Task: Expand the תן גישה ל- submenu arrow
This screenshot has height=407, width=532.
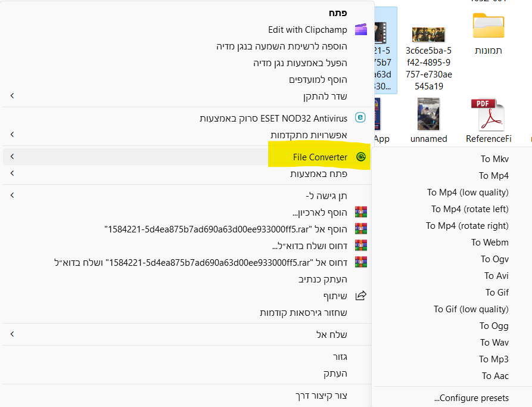Action: [13, 195]
